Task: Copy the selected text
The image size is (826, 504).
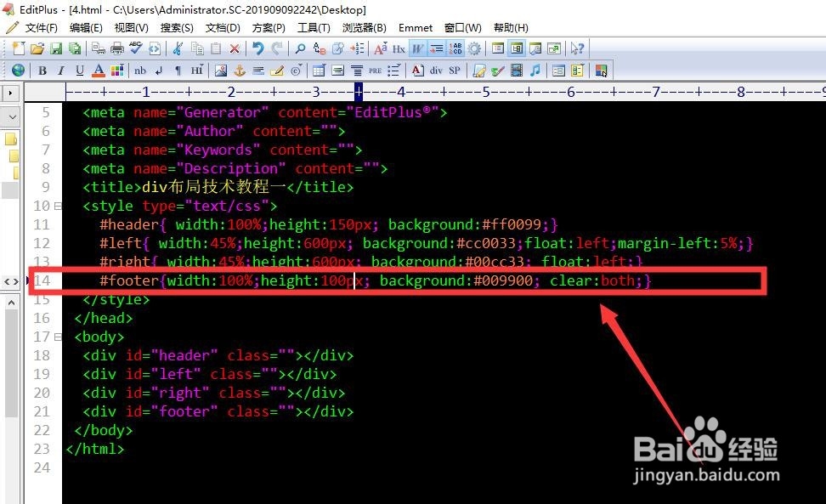Action: (x=197, y=49)
